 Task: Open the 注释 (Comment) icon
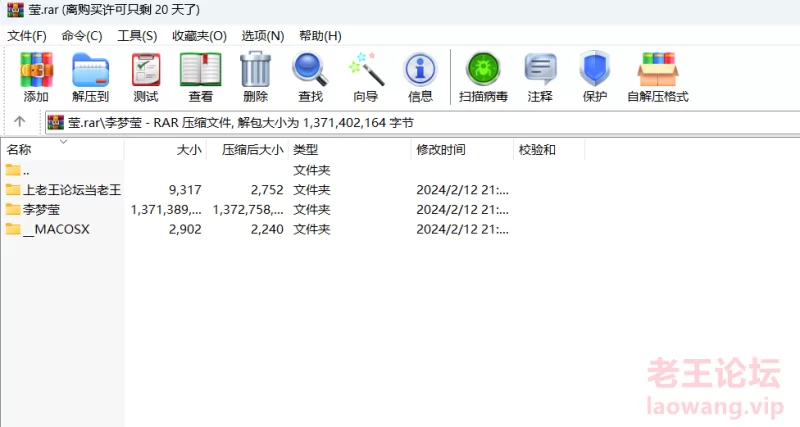coord(540,69)
